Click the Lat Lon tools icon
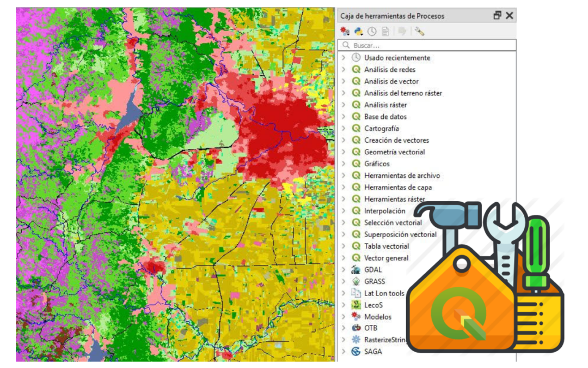The image size is (588, 368). (x=356, y=293)
